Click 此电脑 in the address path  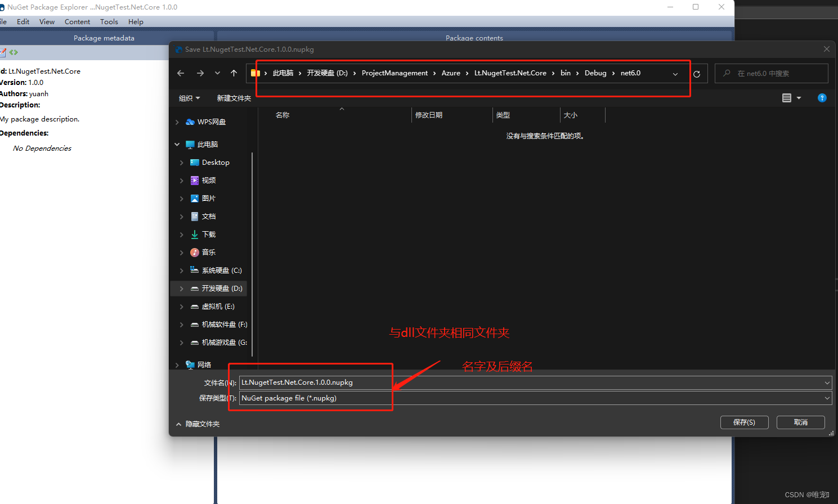[283, 73]
